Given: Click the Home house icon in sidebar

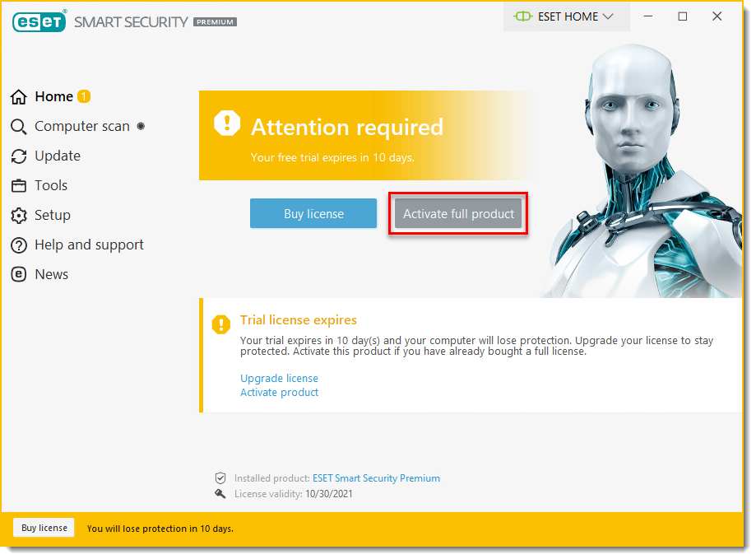Looking at the screenshot, I should pyautogui.click(x=19, y=97).
